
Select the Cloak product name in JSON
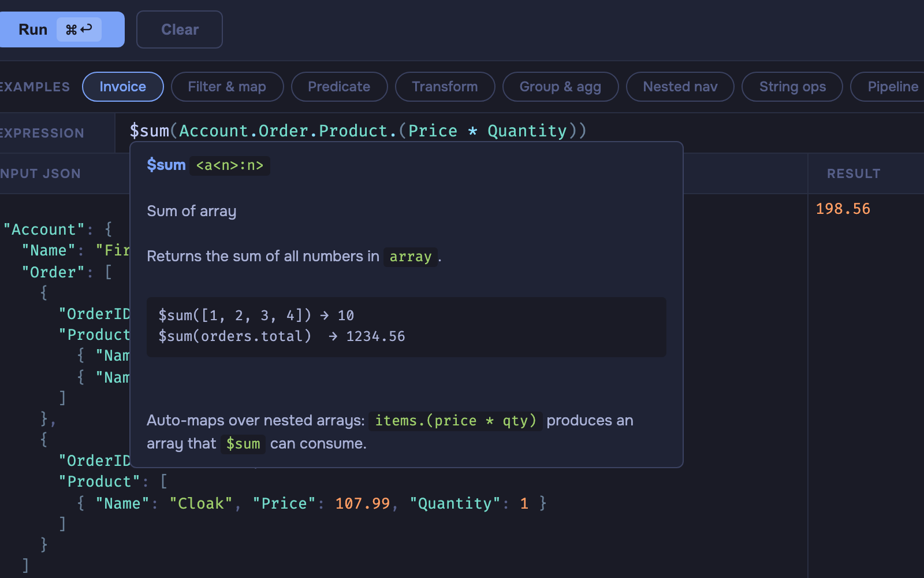click(199, 503)
